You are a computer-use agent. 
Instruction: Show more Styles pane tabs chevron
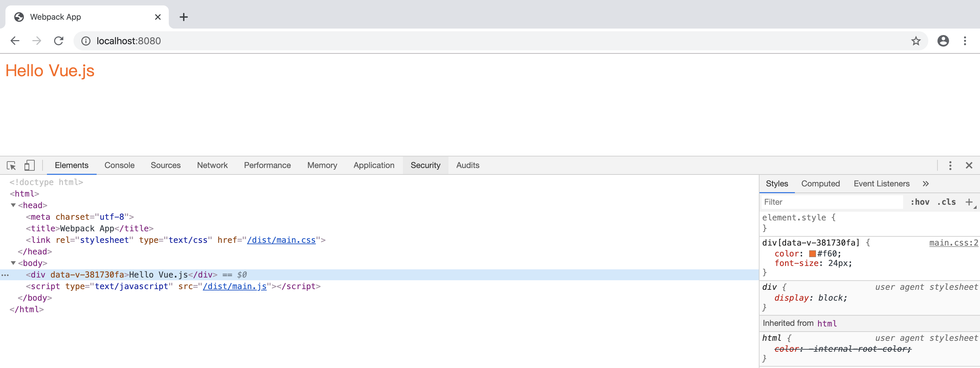[x=926, y=184]
